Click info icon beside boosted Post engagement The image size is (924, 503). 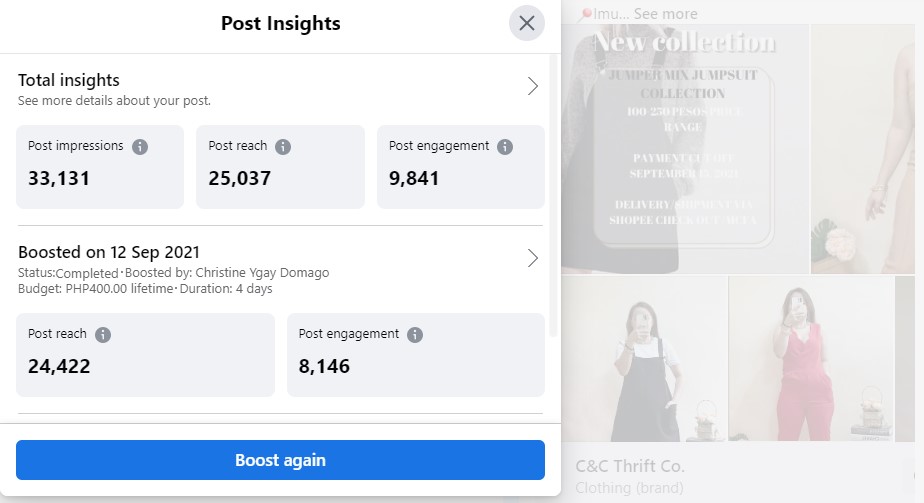coord(415,335)
